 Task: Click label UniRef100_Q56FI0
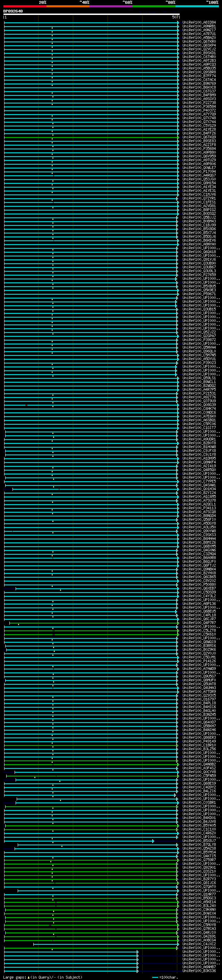point(199,520)
